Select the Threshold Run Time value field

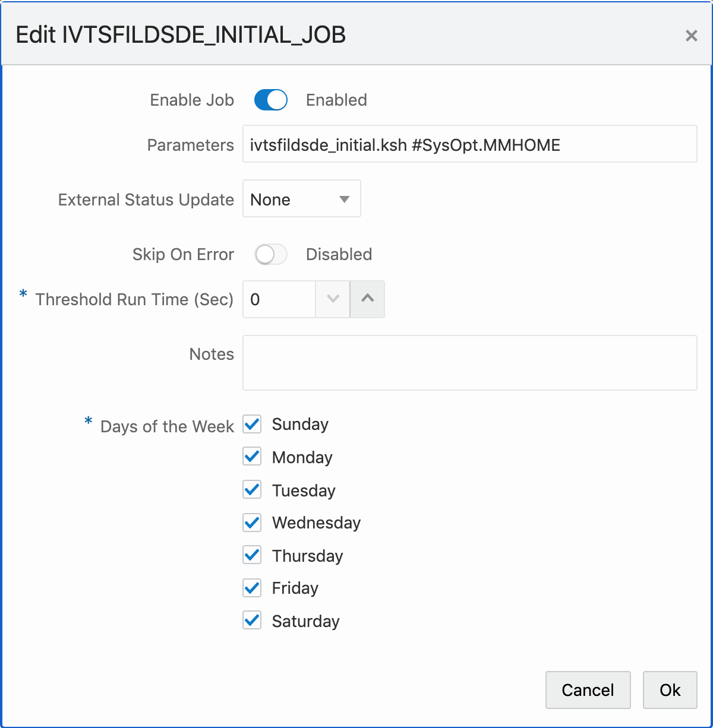[279, 299]
